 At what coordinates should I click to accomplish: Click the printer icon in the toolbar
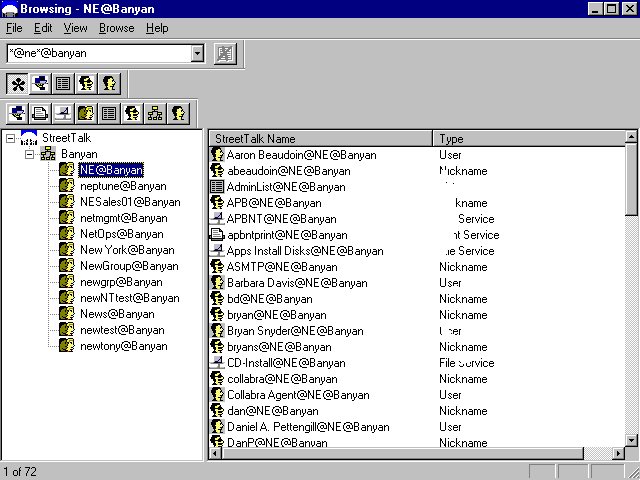tap(40, 113)
